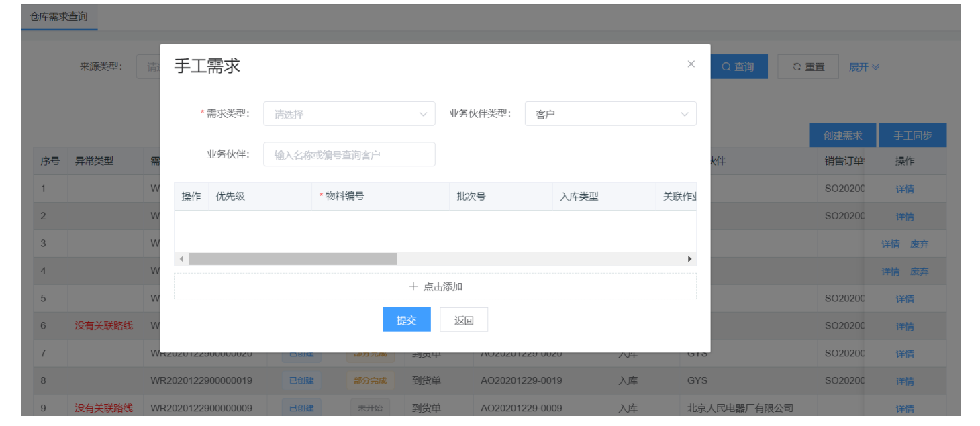Open 详情 link for row 1
Image resolution: width=980 pixels, height=426 pixels.
(905, 189)
